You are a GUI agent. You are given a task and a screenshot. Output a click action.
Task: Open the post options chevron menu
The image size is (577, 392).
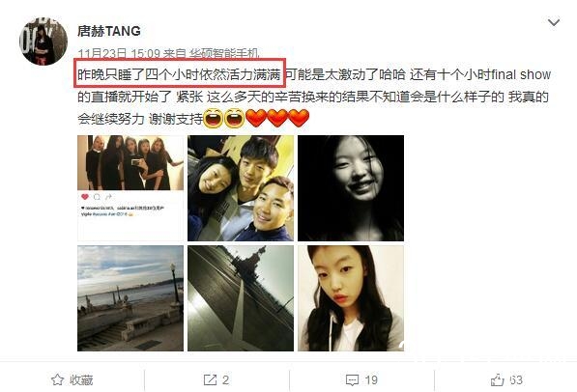(x=554, y=23)
